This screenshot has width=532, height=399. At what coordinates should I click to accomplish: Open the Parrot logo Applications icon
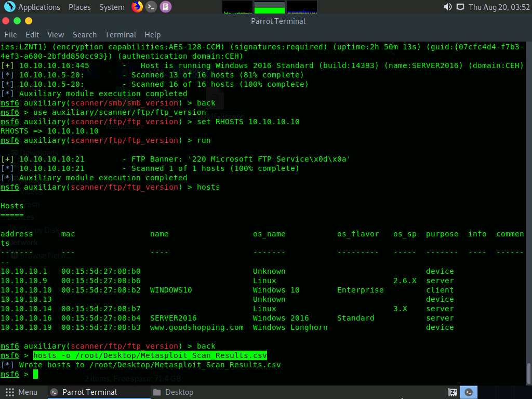9,7
